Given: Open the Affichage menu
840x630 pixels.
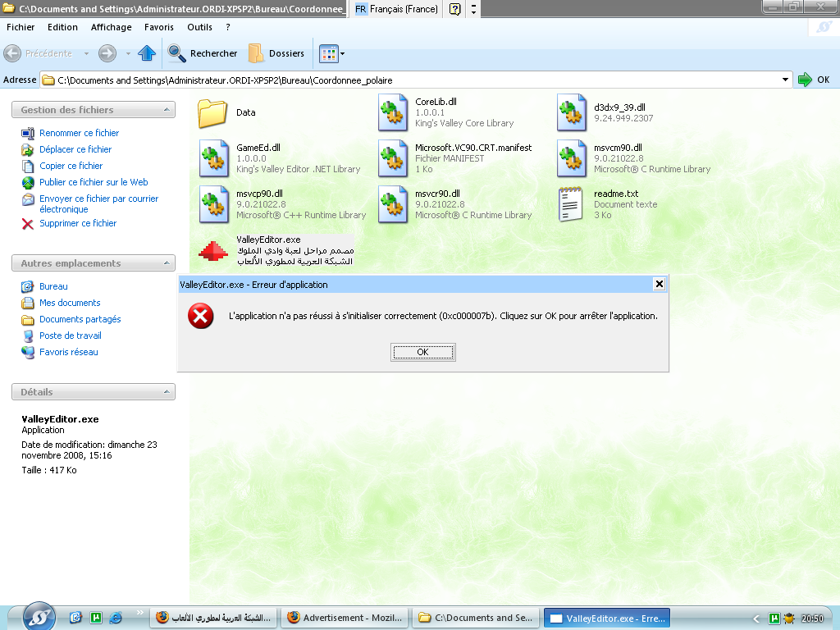Looking at the screenshot, I should click(x=111, y=27).
